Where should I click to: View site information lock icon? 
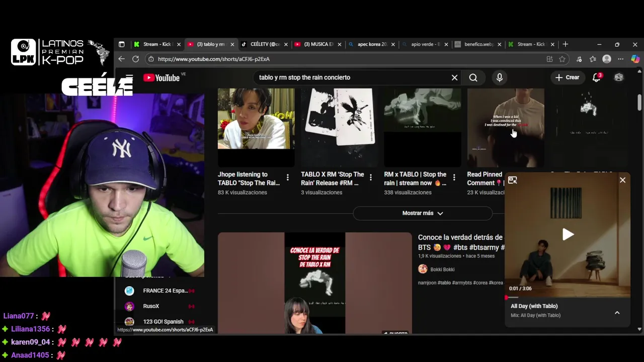pyautogui.click(x=150, y=59)
